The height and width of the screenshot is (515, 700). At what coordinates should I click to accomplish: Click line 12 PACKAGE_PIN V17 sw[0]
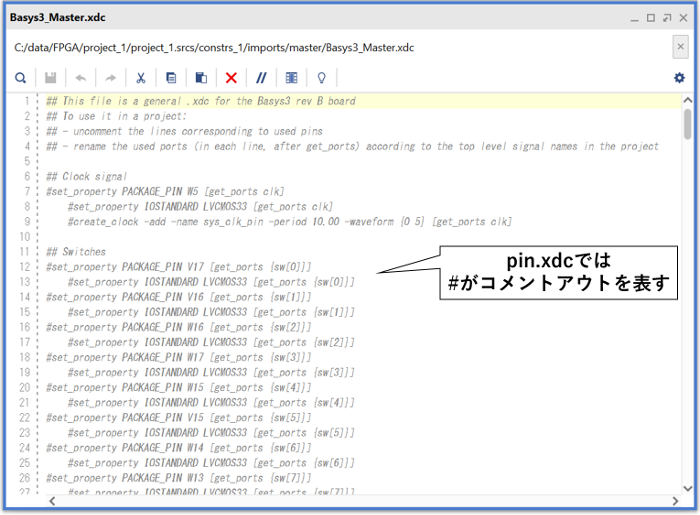pos(179,267)
